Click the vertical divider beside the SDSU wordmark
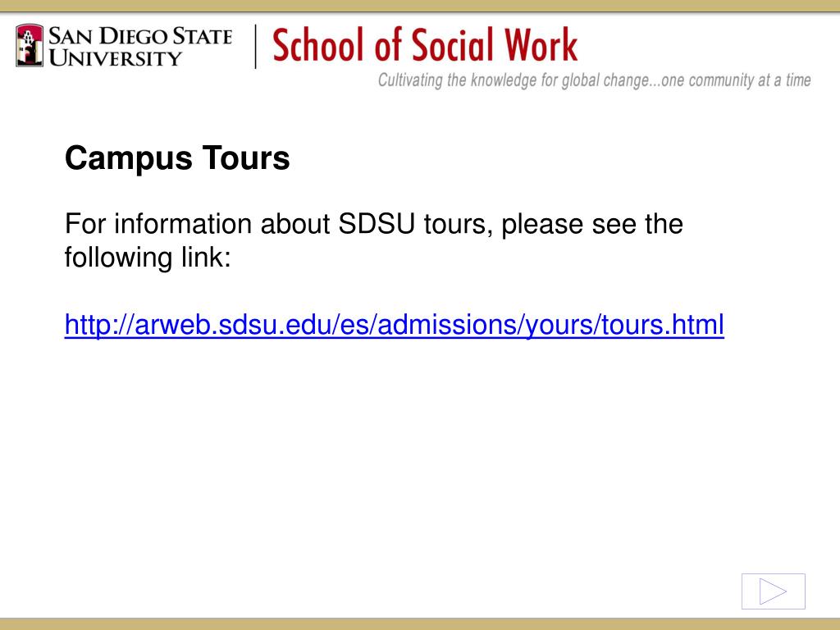 [256, 47]
